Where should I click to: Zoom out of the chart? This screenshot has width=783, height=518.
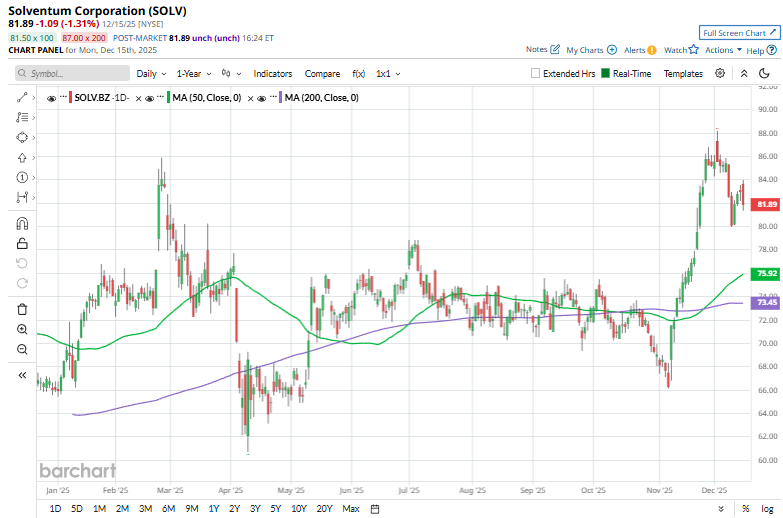pyautogui.click(x=22, y=349)
